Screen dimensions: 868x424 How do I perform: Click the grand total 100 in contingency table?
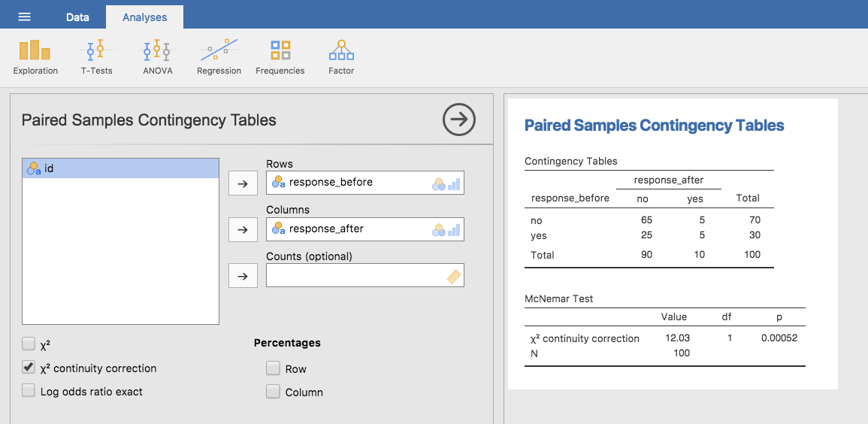point(752,255)
